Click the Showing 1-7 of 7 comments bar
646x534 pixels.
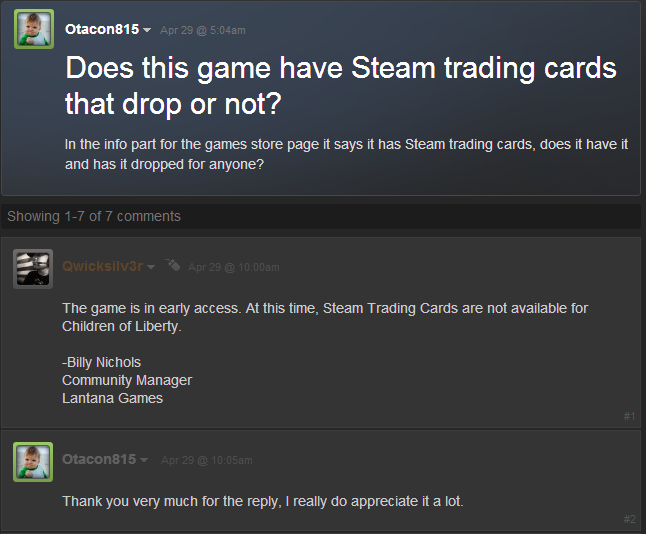321,216
